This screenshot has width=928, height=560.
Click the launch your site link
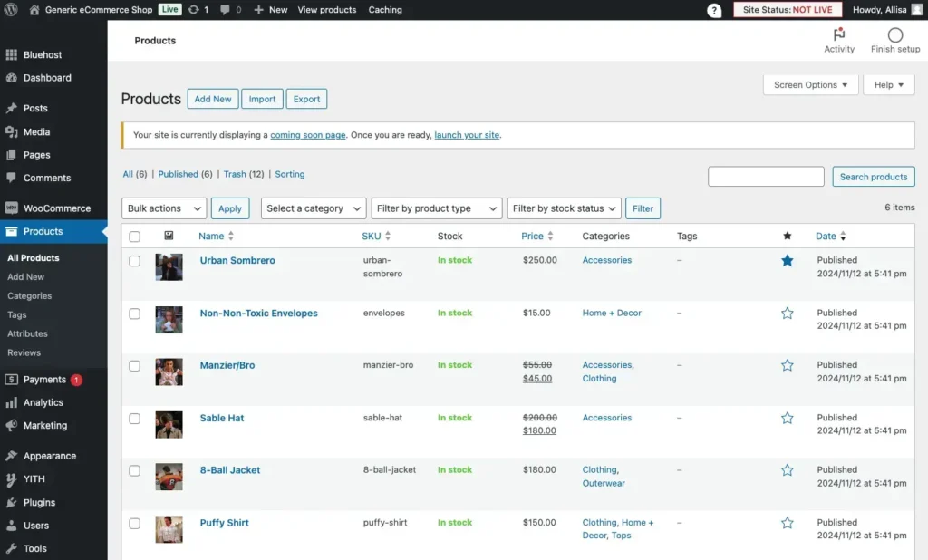point(466,134)
